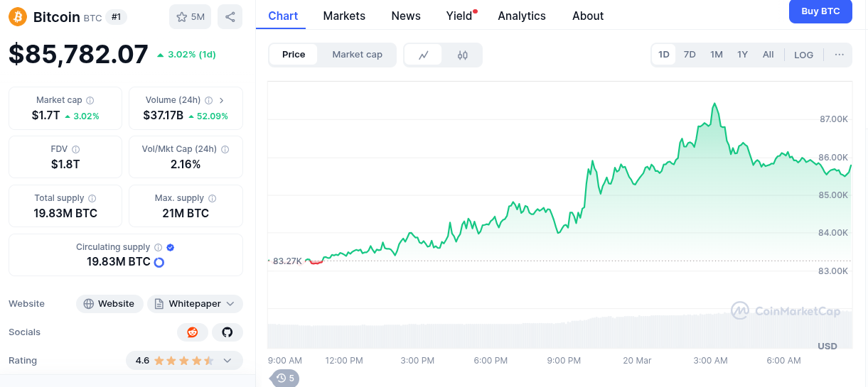The width and height of the screenshot is (868, 387).
Task: Select the Price toggle
Action: (294, 55)
